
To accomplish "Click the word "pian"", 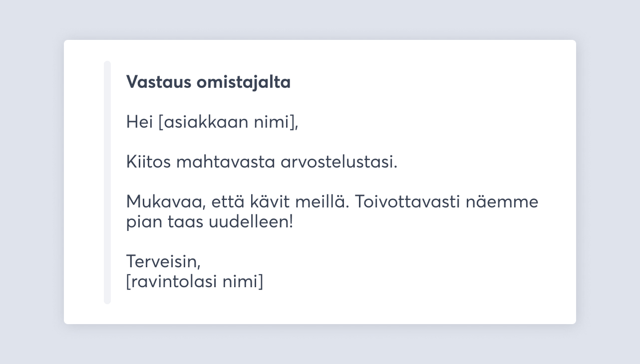I will point(142,222).
